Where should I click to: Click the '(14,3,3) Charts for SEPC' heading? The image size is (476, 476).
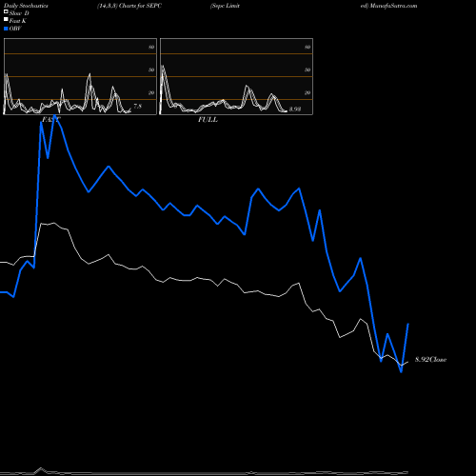[129, 6]
